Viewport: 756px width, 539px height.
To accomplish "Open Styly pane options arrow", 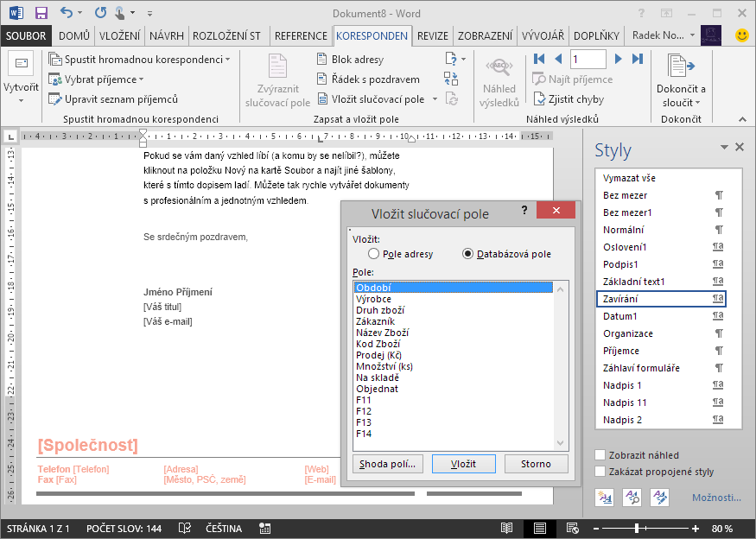I will click(724, 147).
